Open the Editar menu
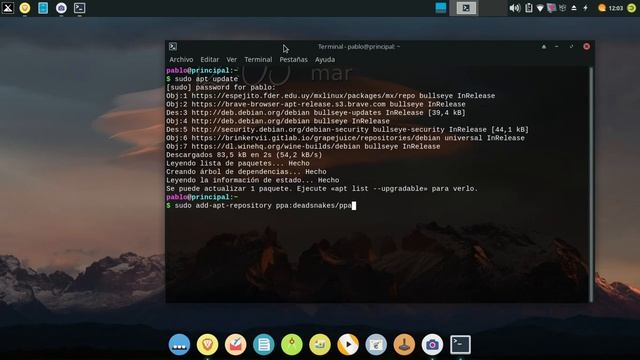The height and width of the screenshot is (360, 640). 209,60
